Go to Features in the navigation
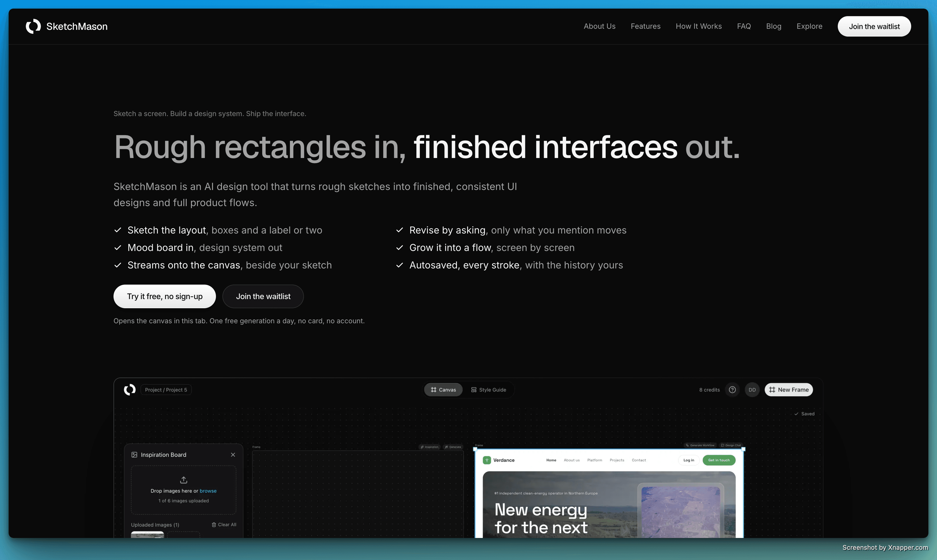 click(x=645, y=26)
